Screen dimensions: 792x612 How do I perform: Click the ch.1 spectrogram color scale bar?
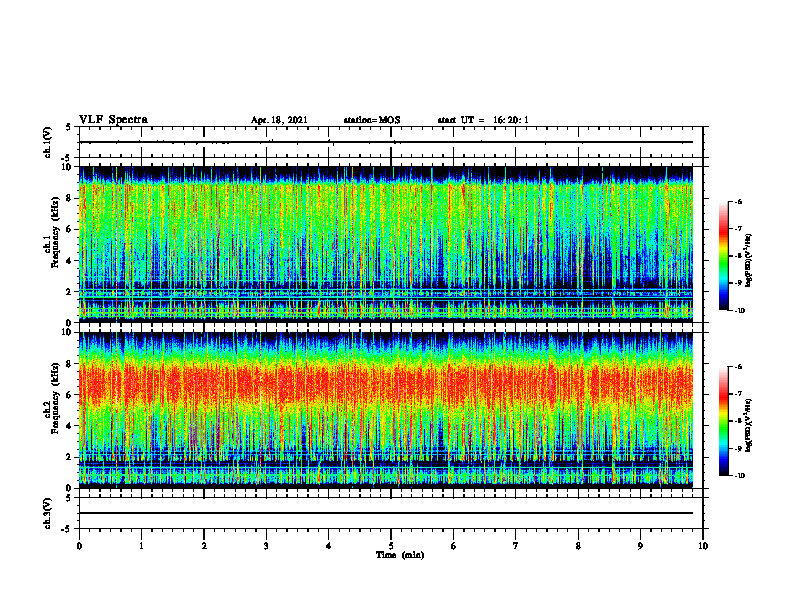click(x=724, y=256)
